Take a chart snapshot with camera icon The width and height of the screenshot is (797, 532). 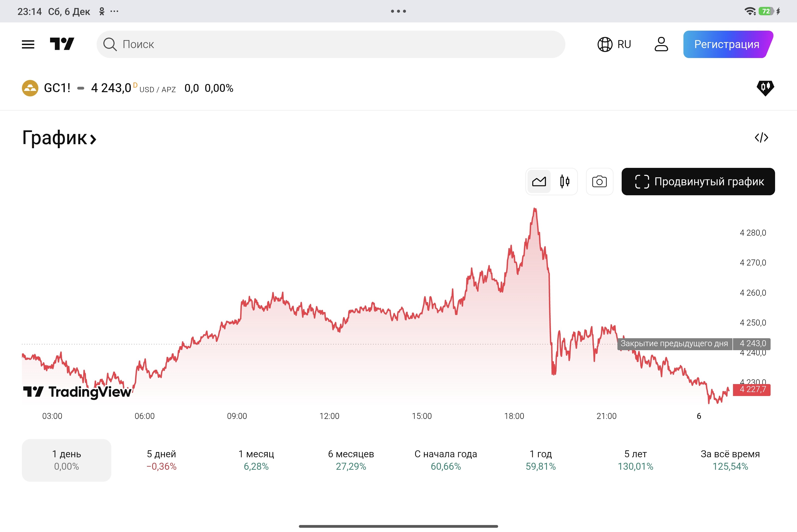[599, 182]
